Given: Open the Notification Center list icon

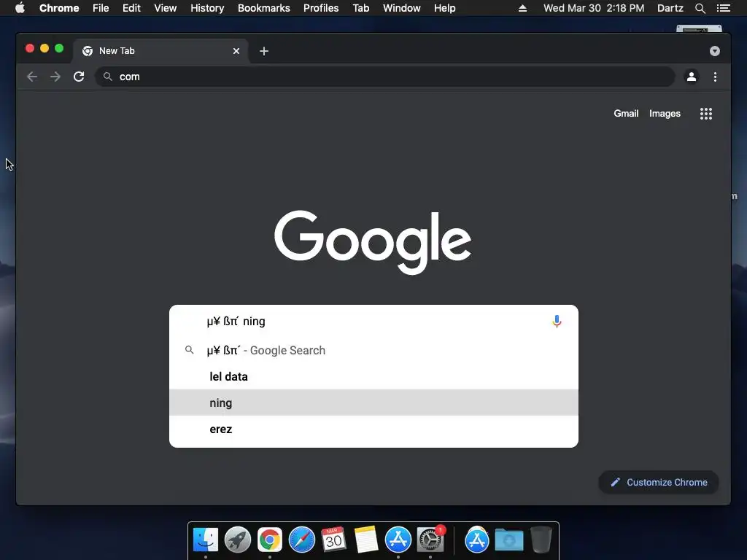Looking at the screenshot, I should click(723, 8).
